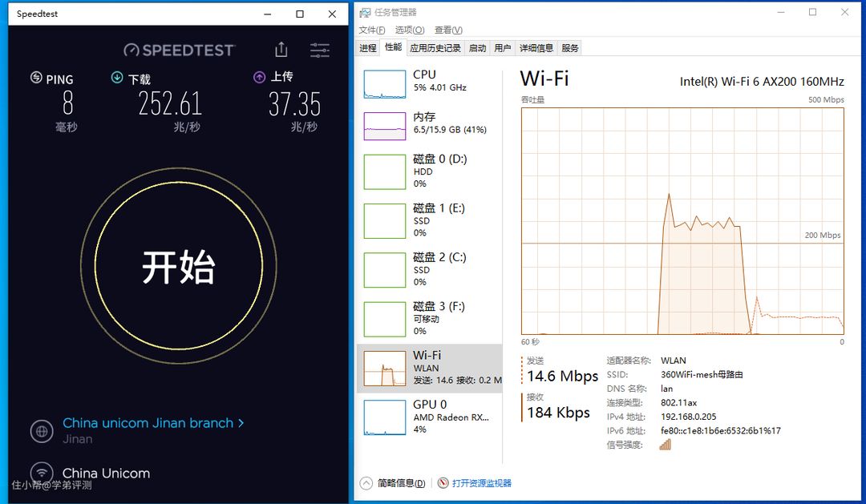866x504 pixels.
Task: Click the PING indicator icon
Action: pos(36,78)
